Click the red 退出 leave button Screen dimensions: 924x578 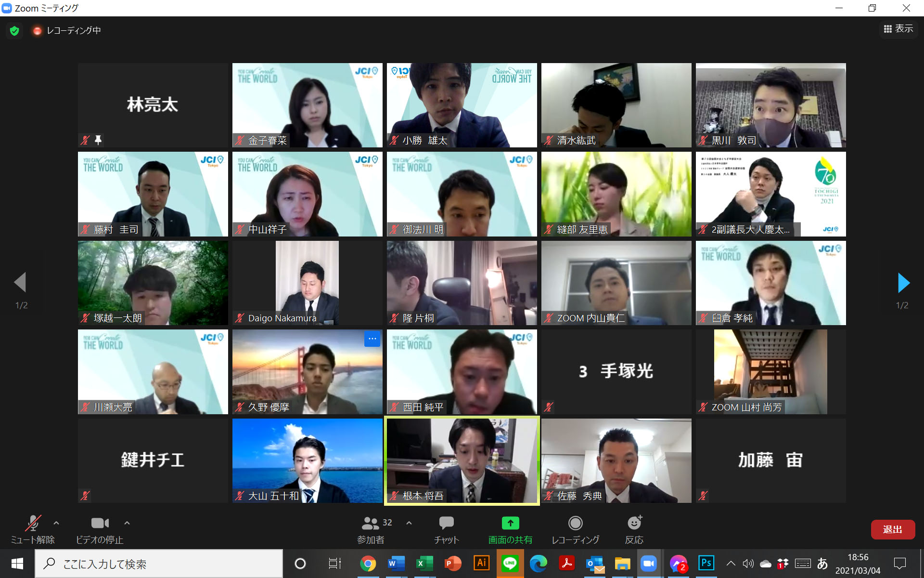tap(893, 529)
